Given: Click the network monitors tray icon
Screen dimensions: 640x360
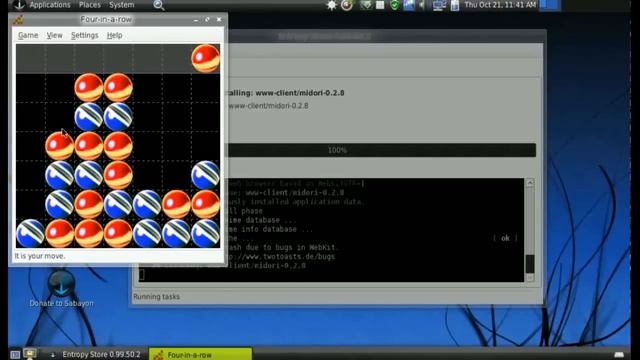Looking at the screenshot, I should [439, 5].
